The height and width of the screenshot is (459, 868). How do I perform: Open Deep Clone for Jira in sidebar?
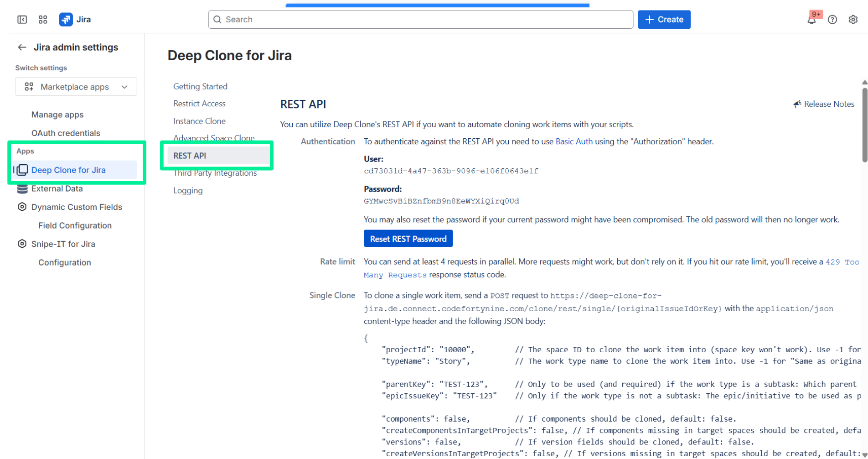(x=68, y=170)
